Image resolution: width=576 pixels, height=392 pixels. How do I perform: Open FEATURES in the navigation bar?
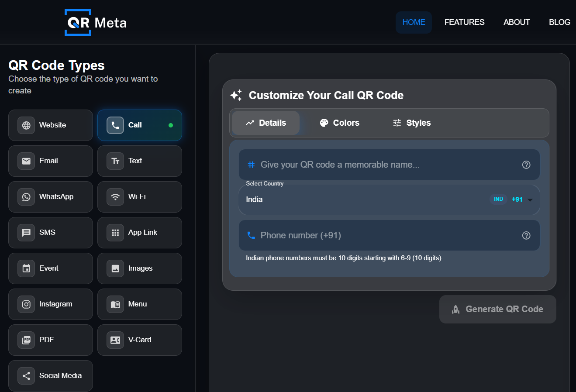coord(464,22)
